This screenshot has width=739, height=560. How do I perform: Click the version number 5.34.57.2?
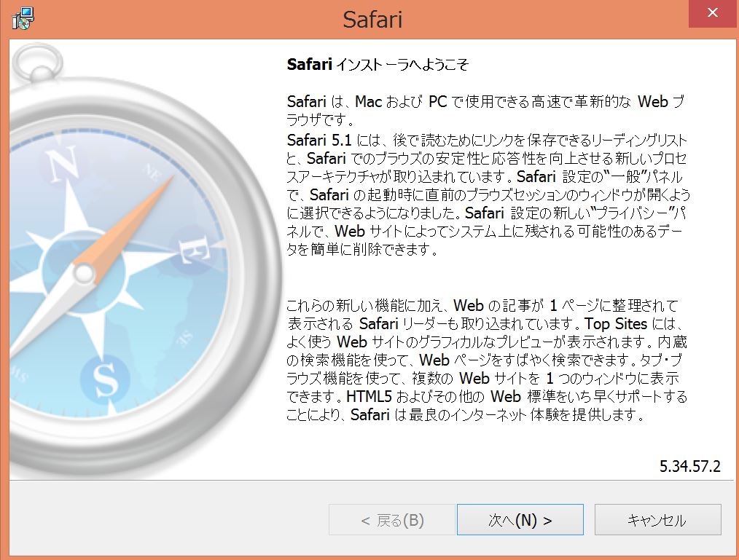tap(689, 467)
